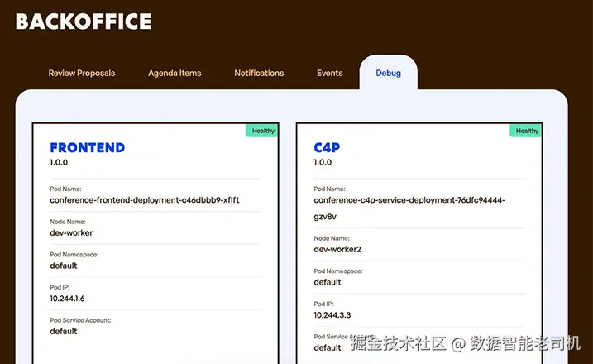
Task: Switch to the Agenda Items tab
Action: point(175,73)
